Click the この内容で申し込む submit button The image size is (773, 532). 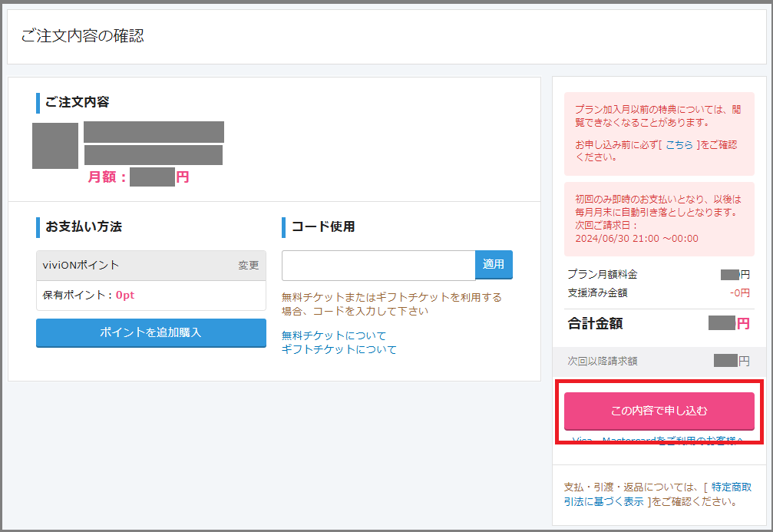click(659, 411)
